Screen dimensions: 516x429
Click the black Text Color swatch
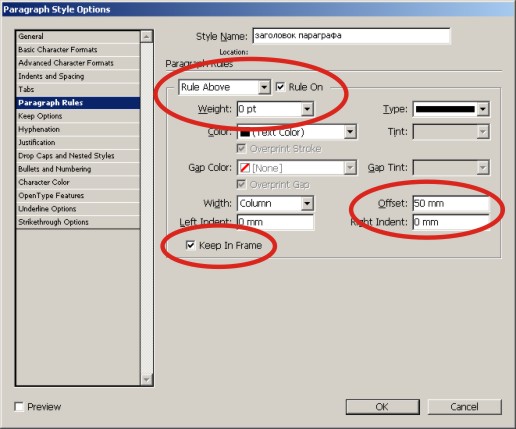click(x=245, y=133)
